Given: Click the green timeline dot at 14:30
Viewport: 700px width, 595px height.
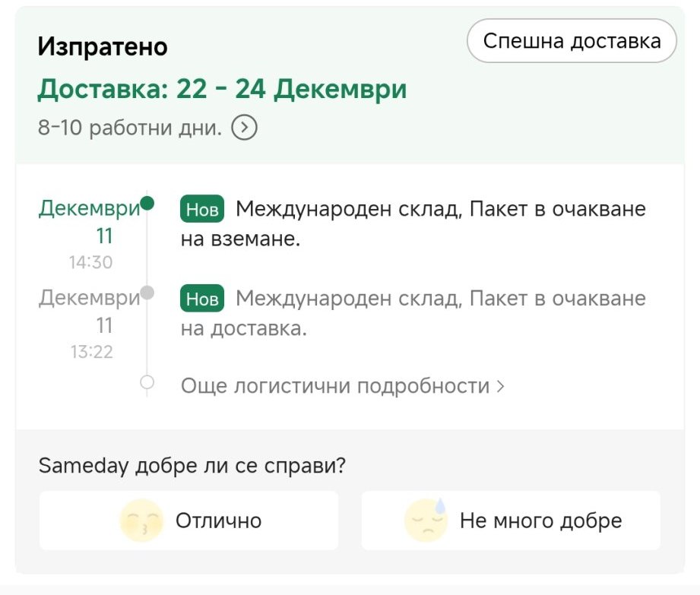Looking at the screenshot, I should [x=147, y=203].
